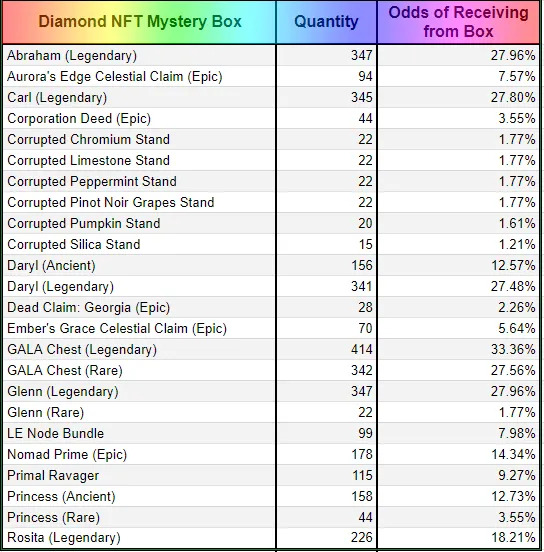This screenshot has height=552, width=544.
Task: Select Corporation Deed (Epic) cell
Action: point(139,118)
